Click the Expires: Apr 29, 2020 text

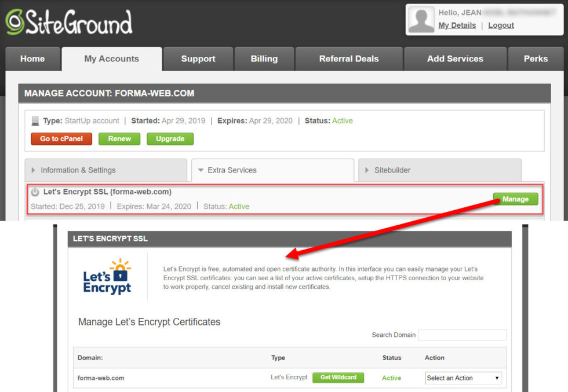[x=254, y=121]
